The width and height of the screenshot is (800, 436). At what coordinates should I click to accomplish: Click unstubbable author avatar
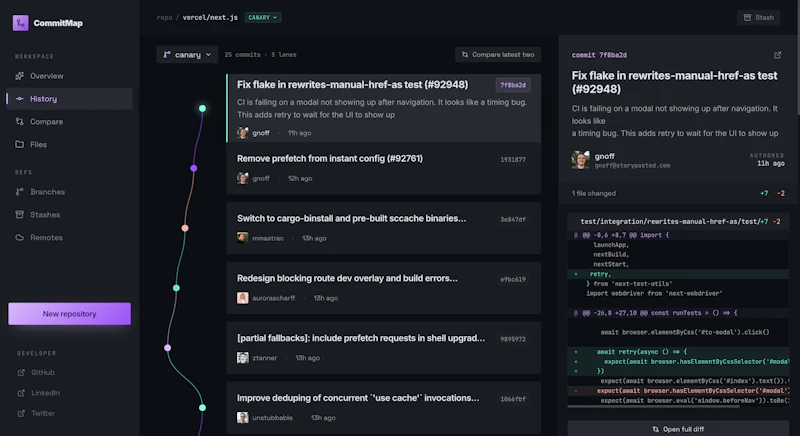coord(243,418)
